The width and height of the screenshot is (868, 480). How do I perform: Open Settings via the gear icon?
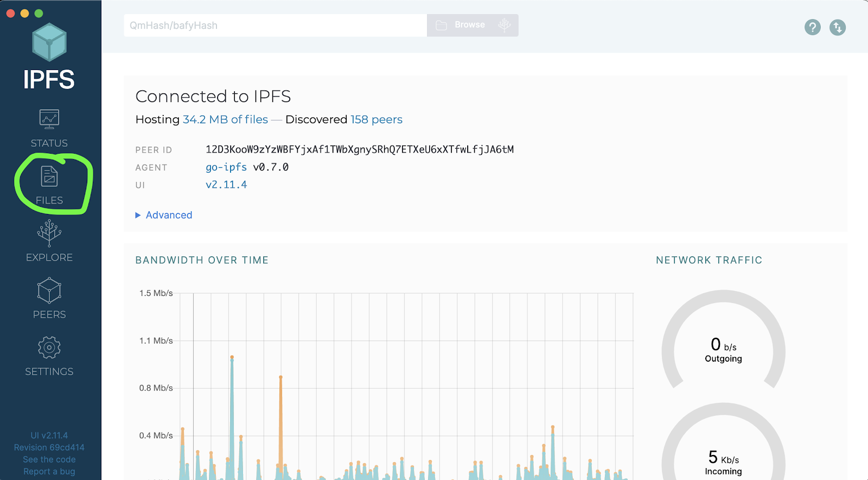[49, 348]
